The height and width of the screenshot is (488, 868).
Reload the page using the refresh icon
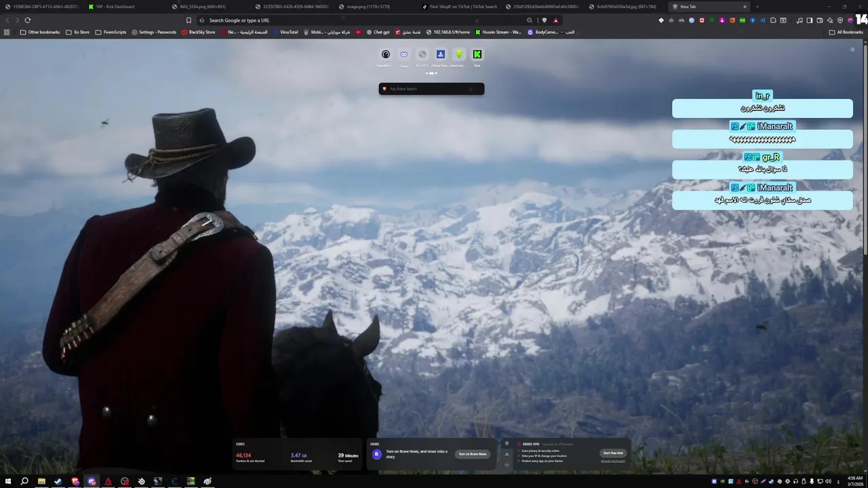coord(28,20)
